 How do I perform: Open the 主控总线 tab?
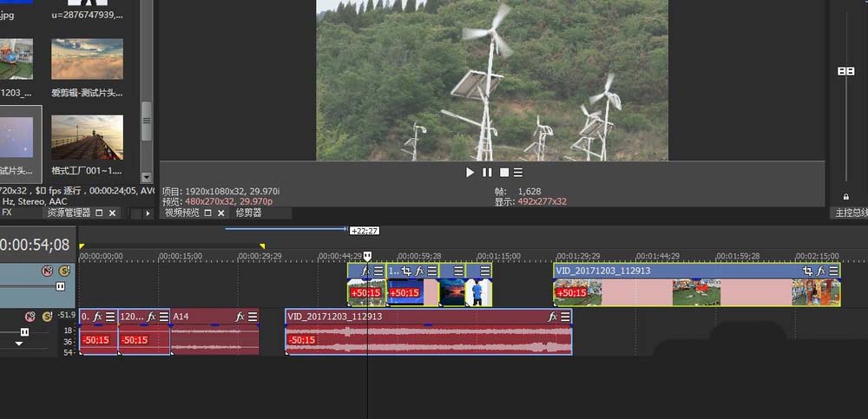(x=851, y=213)
